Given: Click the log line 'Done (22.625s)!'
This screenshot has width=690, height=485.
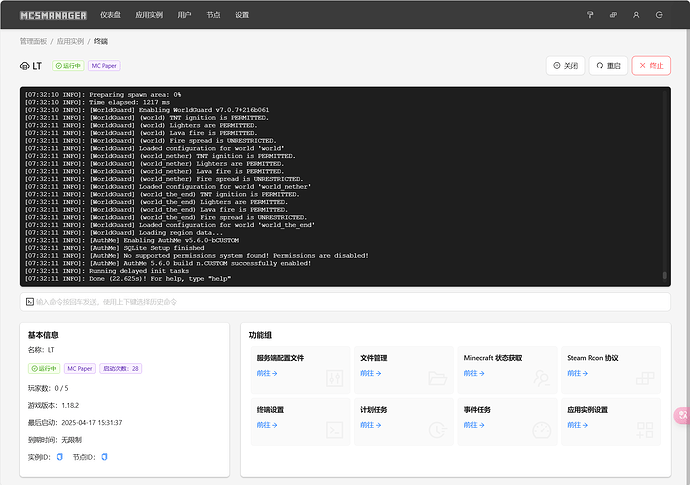Looking at the screenshot, I should point(128,279).
